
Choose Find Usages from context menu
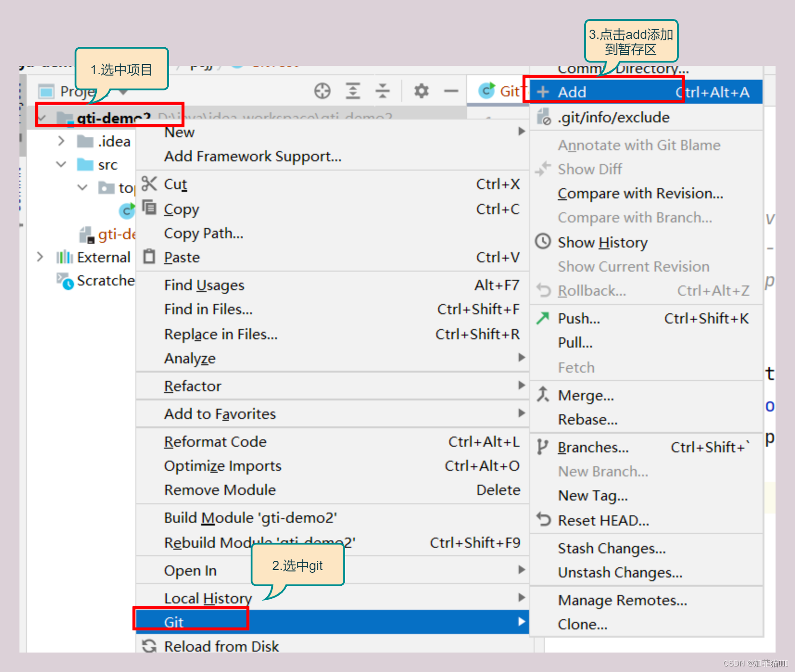(333, 285)
